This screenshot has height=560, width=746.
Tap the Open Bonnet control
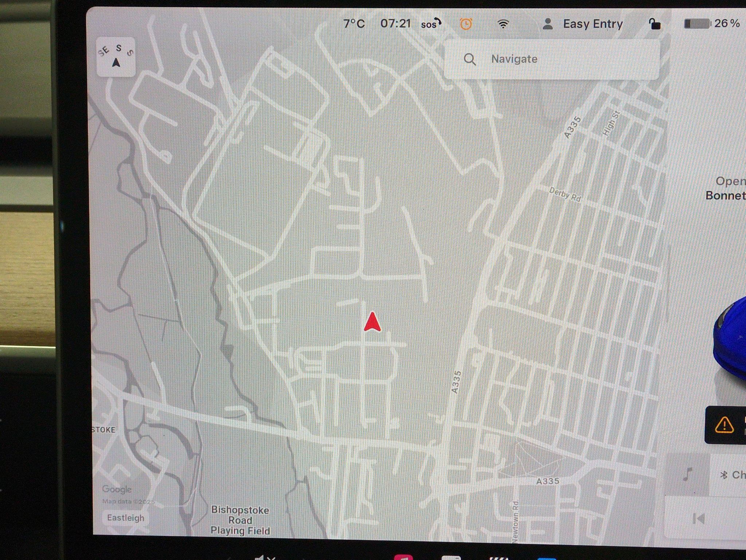[726, 188]
